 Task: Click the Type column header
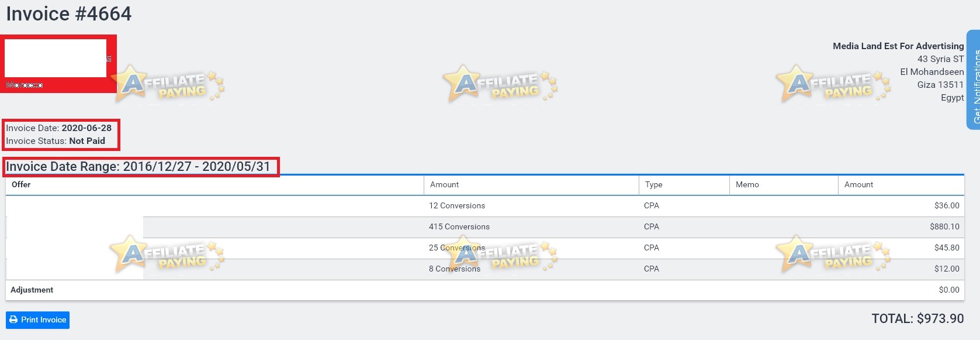(654, 184)
